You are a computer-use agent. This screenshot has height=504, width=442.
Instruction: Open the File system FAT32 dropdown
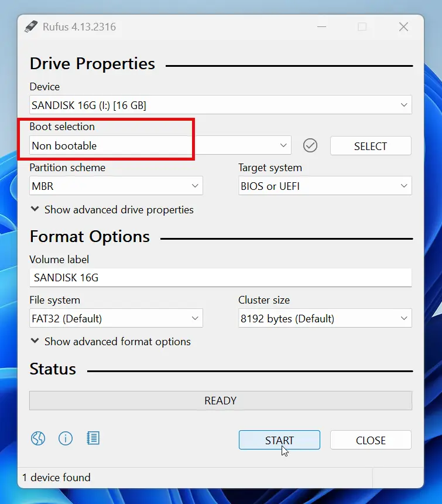(x=116, y=318)
